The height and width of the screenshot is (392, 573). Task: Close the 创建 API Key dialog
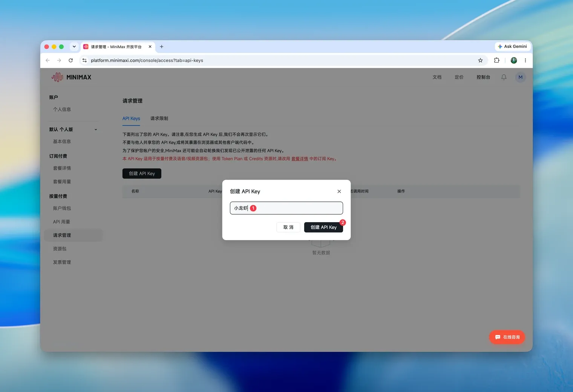click(339, 191)
